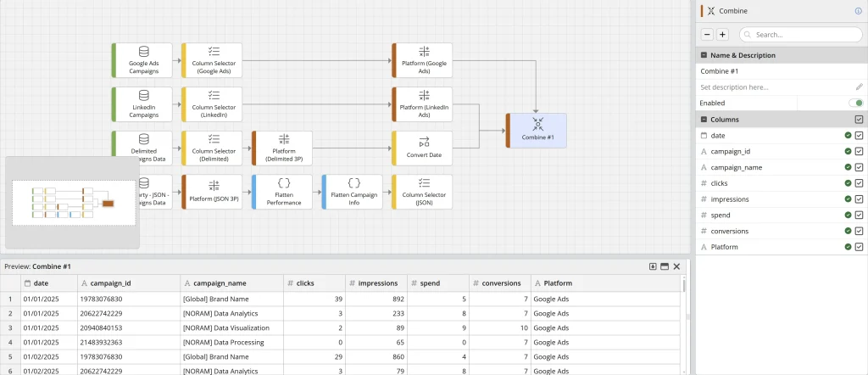Click the Combine icon in panel header
The width and height of the screenshot is (868, 375).
coord(711,10)
